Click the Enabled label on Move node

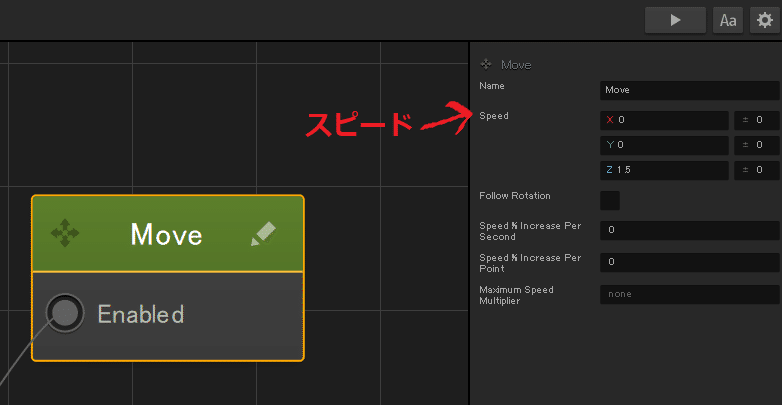pos(140,314)
